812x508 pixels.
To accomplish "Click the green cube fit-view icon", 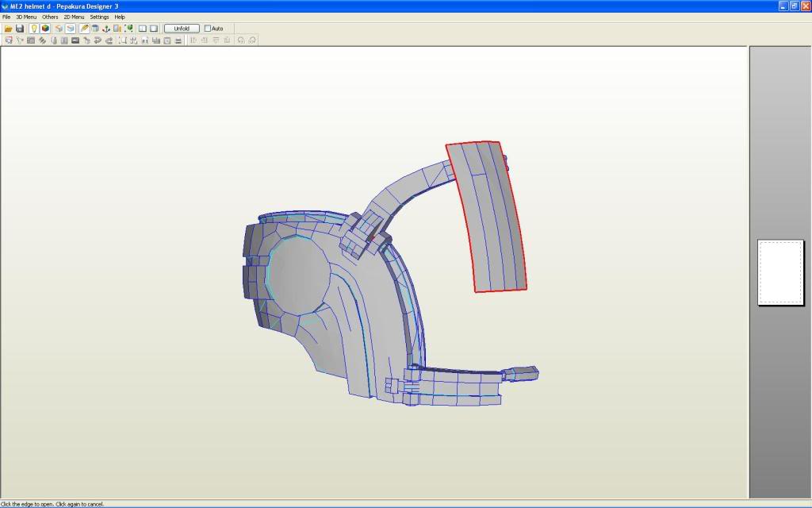I will pos(129,29).
